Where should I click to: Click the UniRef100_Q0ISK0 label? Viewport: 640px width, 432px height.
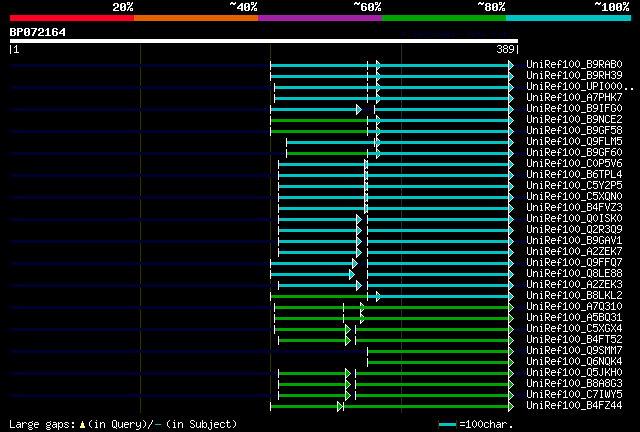(574, 218)
